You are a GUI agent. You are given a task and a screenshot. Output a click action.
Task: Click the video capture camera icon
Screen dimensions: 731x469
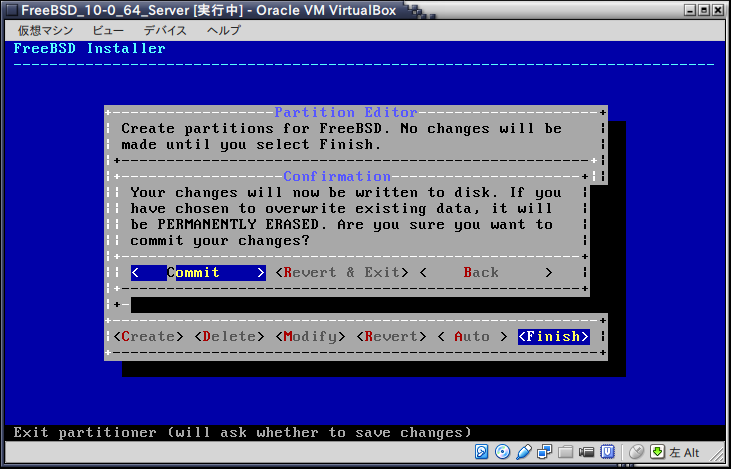587,453
